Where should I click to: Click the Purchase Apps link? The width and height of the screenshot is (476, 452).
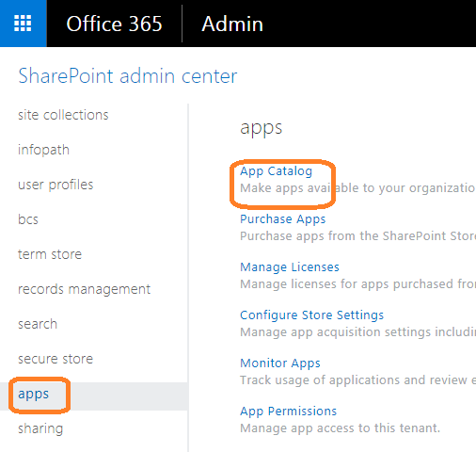pyautogui.click(x=283, y=219)
